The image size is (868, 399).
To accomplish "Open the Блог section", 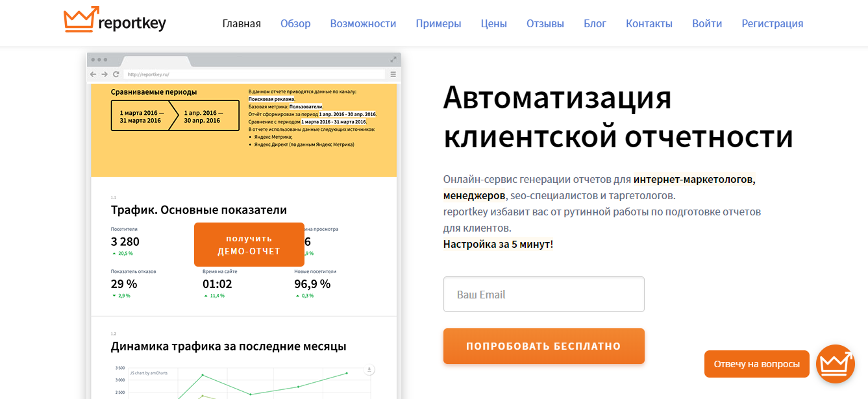I will pyautogui.click(x=595, y=23).
